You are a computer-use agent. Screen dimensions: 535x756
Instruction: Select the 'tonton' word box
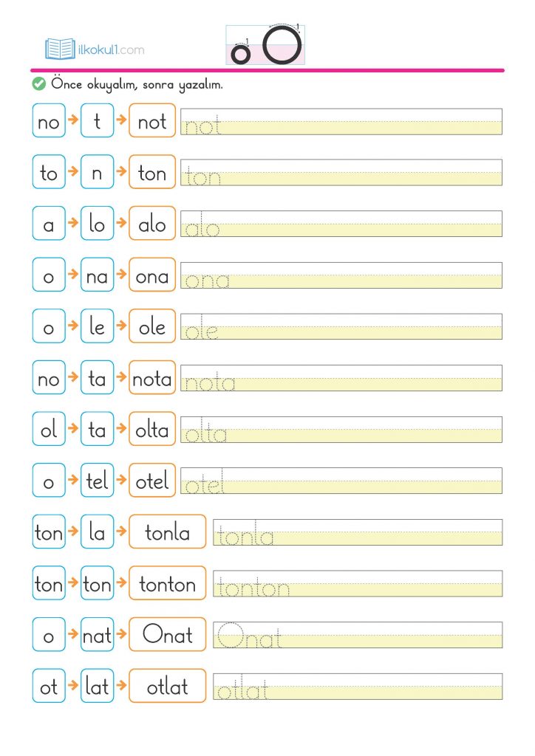[x=168, y=584]
